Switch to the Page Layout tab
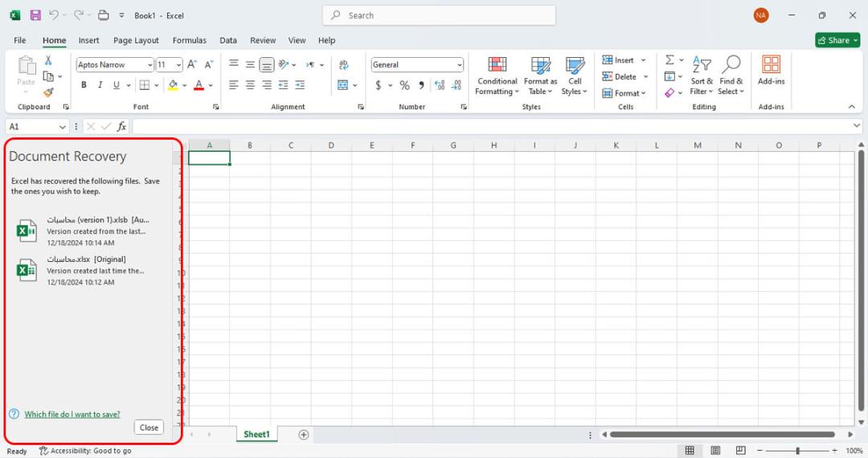 point(136,40)
